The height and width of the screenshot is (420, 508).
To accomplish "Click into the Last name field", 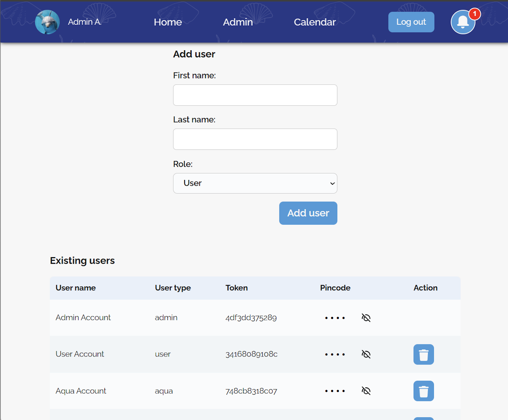I will (255, 139).
